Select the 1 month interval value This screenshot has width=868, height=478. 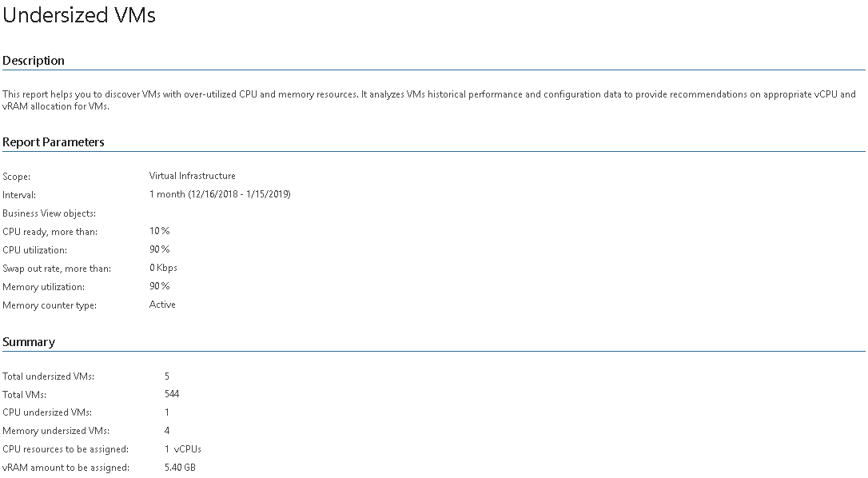(220, 194)
